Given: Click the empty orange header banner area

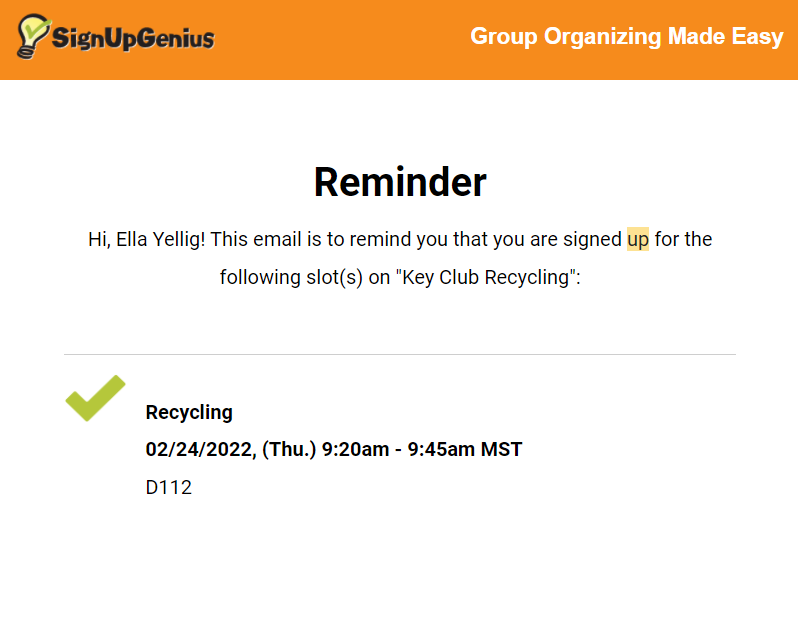Looking at the screenshot, I should click(x=340, y=40).
